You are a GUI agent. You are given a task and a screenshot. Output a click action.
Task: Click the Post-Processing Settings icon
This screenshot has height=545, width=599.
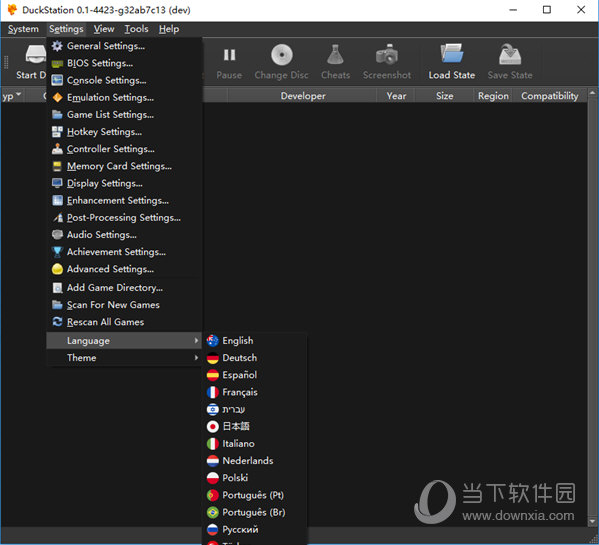click(57, 218)
